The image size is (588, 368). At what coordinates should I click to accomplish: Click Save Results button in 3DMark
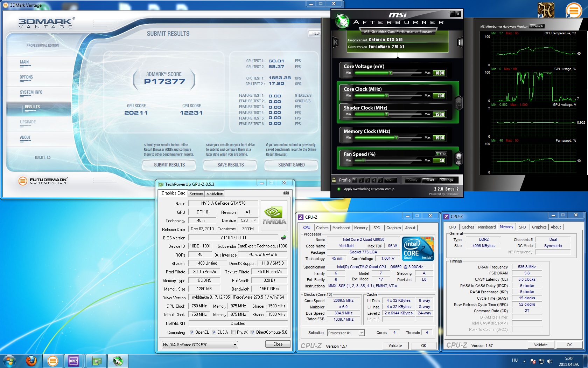tap(231, 165)
